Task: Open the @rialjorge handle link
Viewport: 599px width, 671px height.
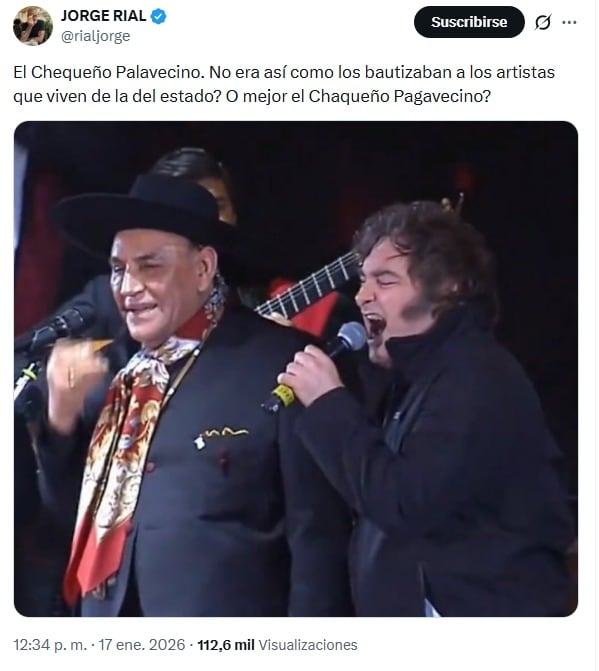Action: [95, 36]
